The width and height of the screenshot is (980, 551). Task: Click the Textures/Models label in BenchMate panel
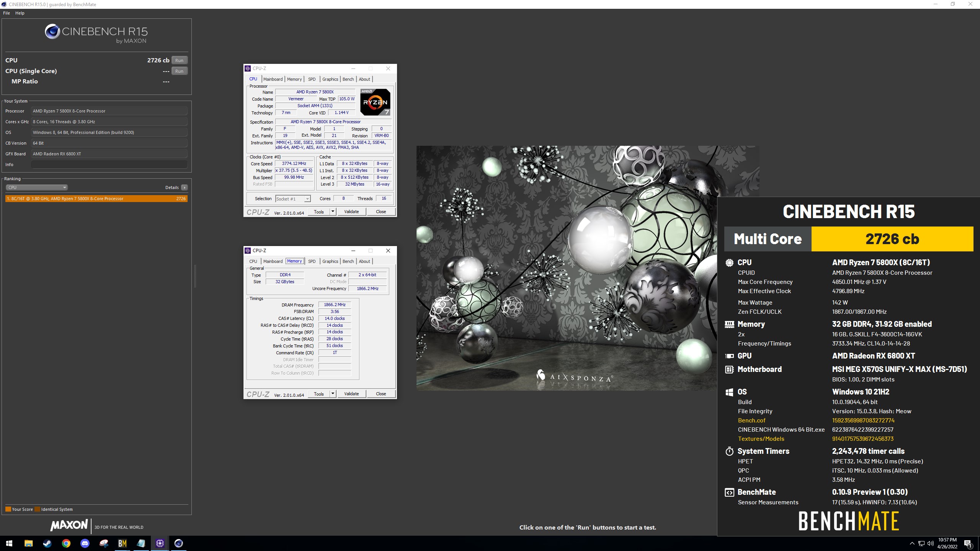pos(761,439)
